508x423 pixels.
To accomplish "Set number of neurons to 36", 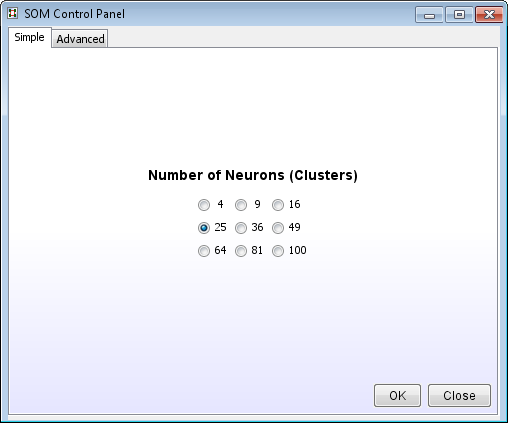I will tap(241, 228).
